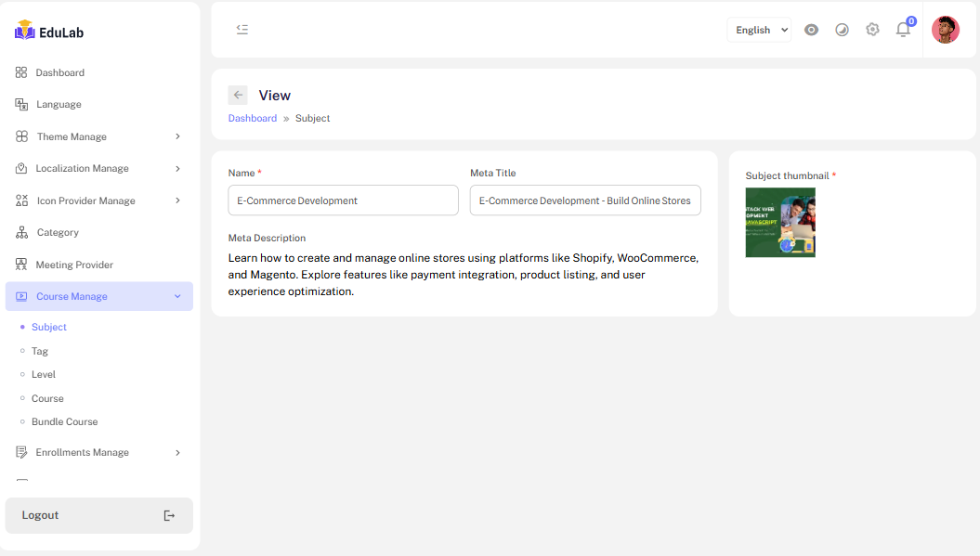The height and width of the screenshot is (556, 980).
Task: Open settings gear icon in header
Action: pos(872,30)
